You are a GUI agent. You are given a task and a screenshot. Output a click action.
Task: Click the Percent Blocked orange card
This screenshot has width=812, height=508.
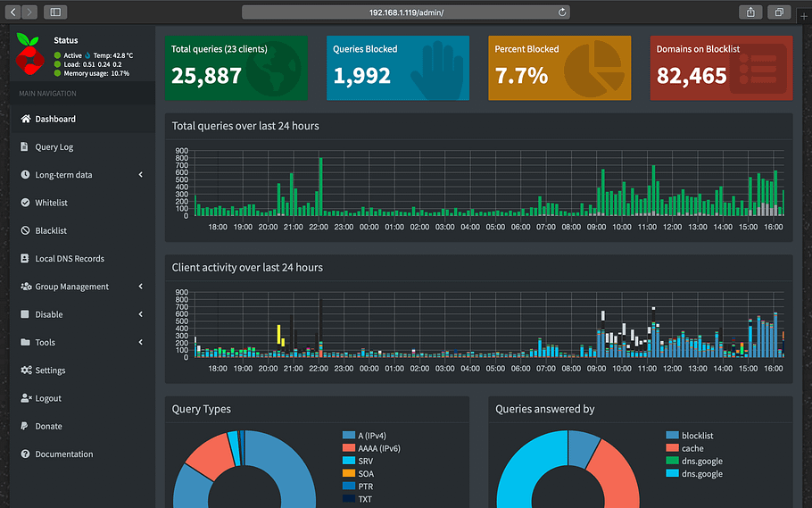pyautogui.click(x=559, y=68)
